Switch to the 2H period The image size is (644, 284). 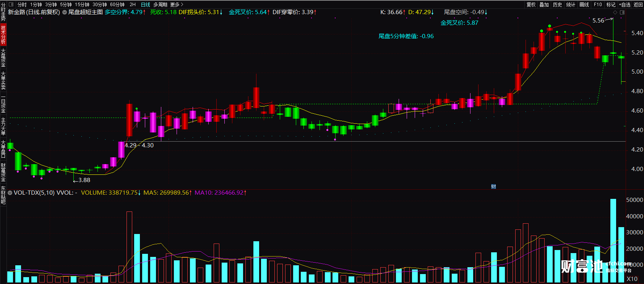tap(133, 5)
